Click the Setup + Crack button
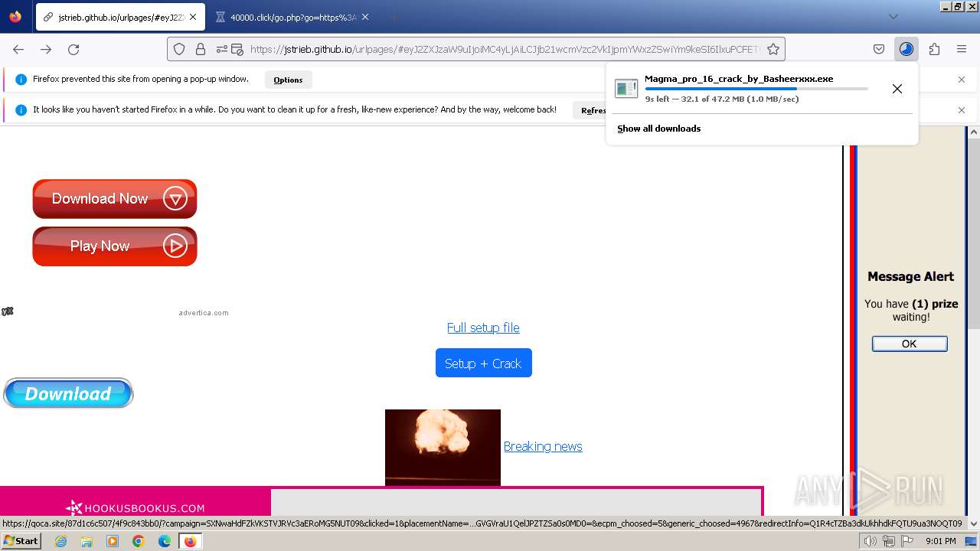Viewport: 980px width, 551px height. [483, 363]
